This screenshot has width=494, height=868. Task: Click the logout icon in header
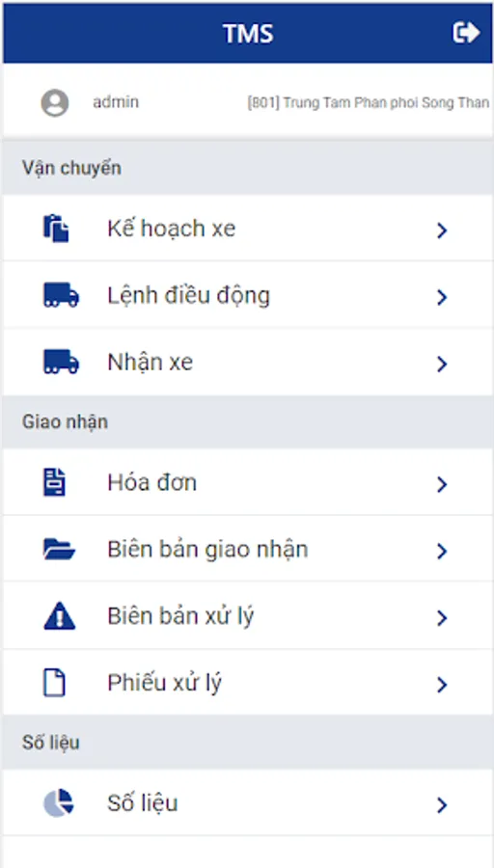tap(466, 33)
